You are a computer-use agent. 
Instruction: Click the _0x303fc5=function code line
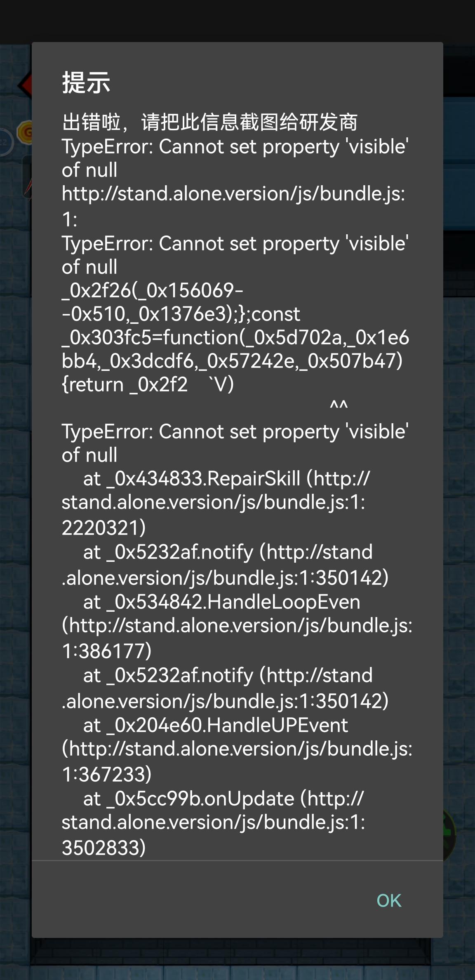235,349
